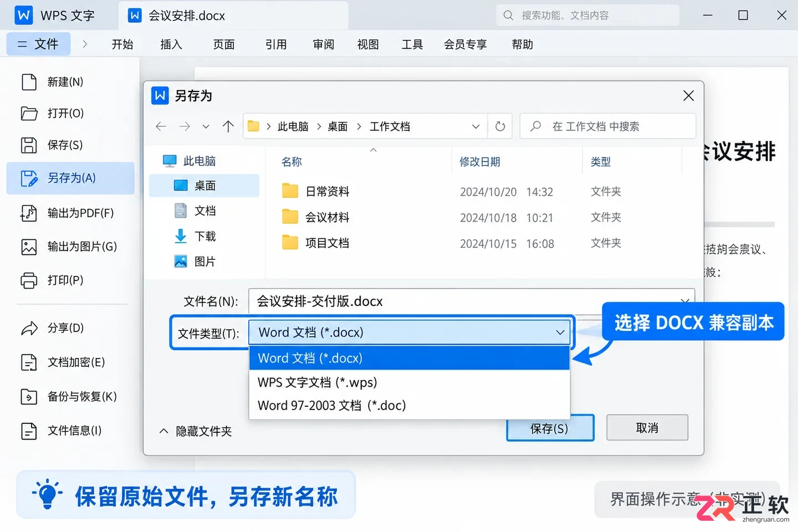Click the 在 工作文档 中搜索 box
This screenshot has height=532, width=798.
(x=608, y=126)
